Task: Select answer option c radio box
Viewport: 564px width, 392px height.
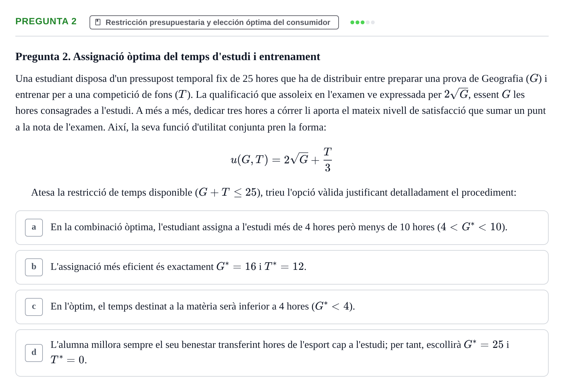Action: click(x=34, y=307)
